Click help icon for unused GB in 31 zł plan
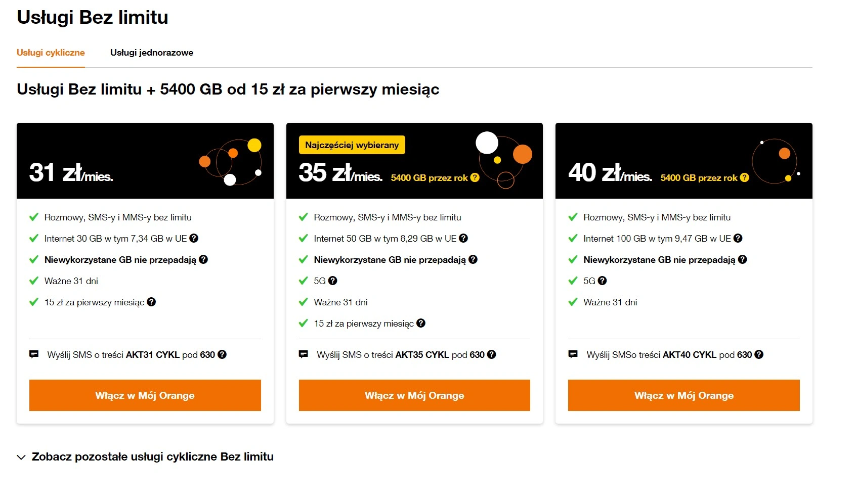856x504 pixels. [x=203, y=259]
